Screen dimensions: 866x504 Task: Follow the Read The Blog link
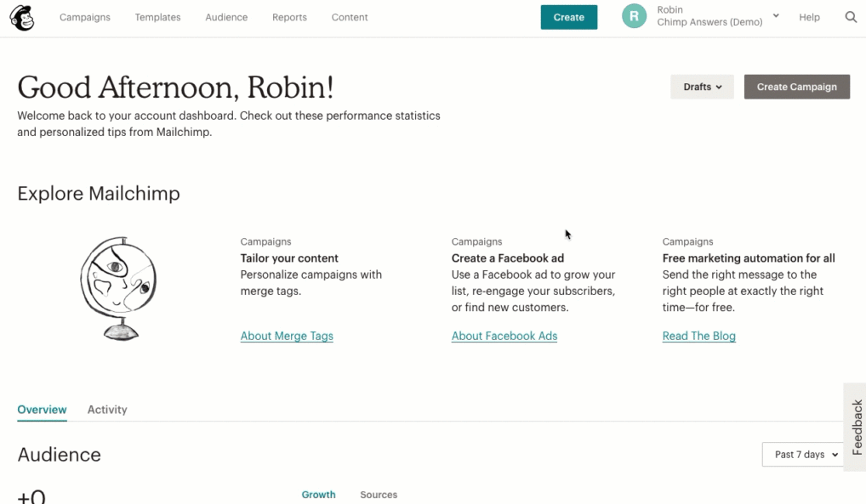point(698,336)
